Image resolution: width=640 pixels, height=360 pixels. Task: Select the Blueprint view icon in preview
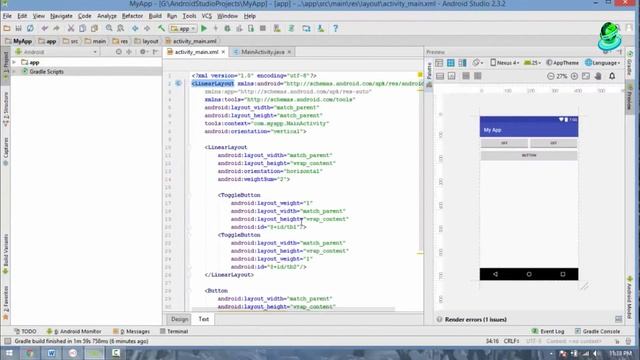point(451,63)
